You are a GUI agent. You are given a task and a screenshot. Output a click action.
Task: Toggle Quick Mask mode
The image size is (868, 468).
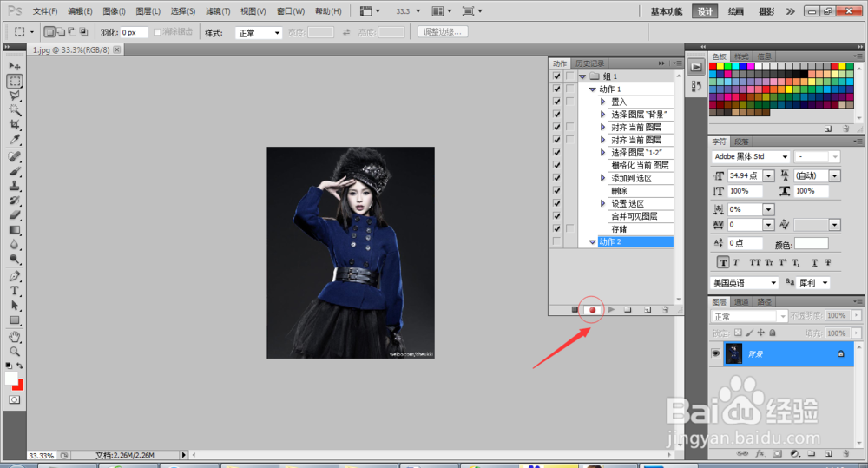click(15, 399)
